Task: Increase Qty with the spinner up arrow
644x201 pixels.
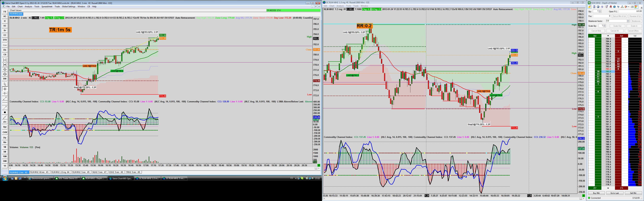Action: pos(600,11)
